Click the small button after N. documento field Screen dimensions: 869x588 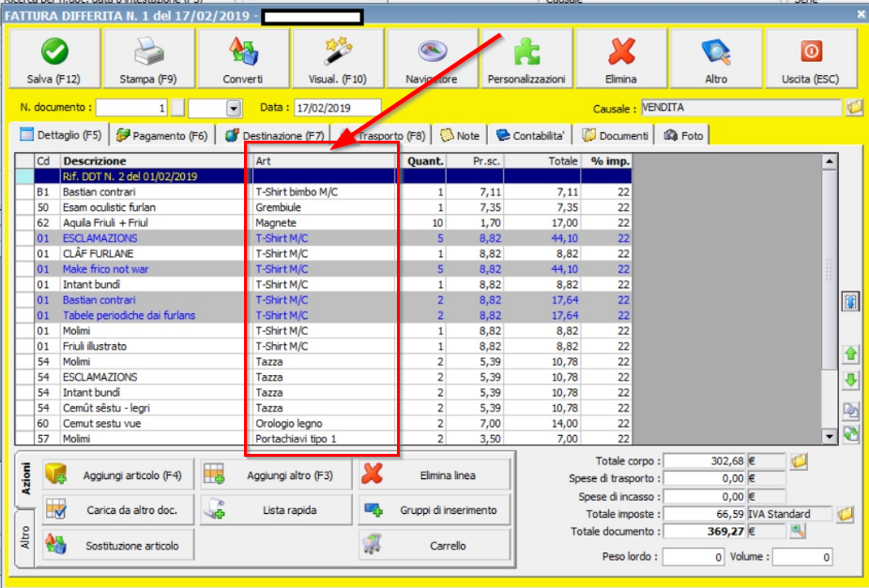(177, 108)
